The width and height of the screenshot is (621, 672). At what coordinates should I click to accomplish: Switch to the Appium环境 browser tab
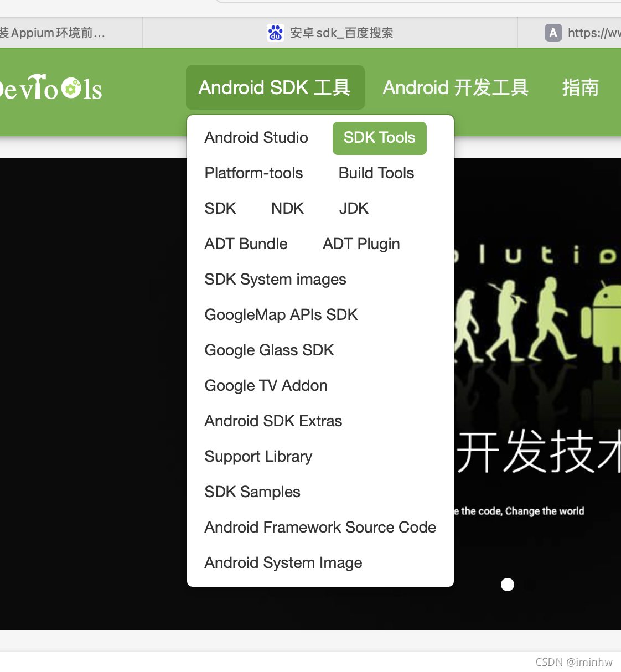(x=71, y=33)
